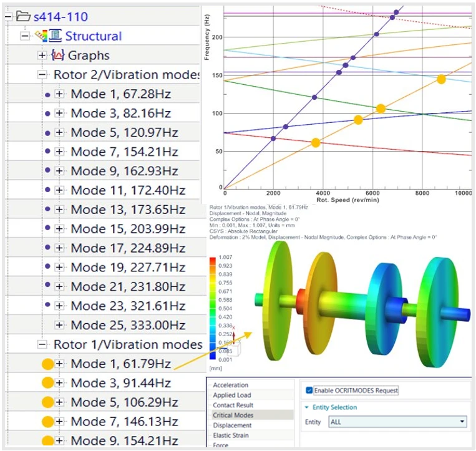Screen dimensions: 476x451
Task: Click purple critical point near 2000 rev/min
Action: 273,138
